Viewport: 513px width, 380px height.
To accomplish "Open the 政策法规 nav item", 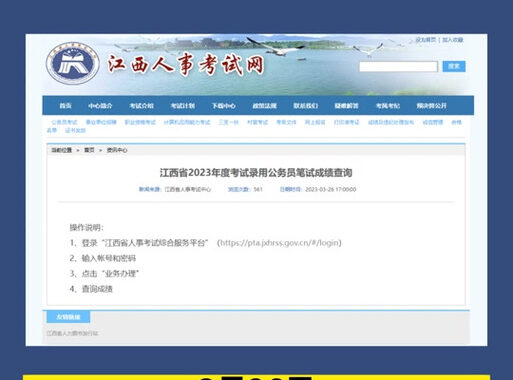I will pos(264,106).
